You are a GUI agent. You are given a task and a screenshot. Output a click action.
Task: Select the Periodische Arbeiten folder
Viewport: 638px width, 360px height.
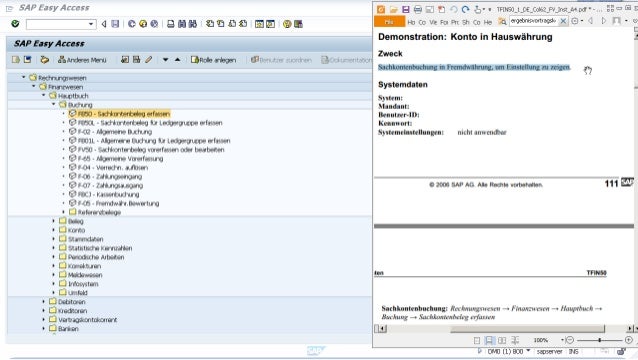(x=96, y=257)
